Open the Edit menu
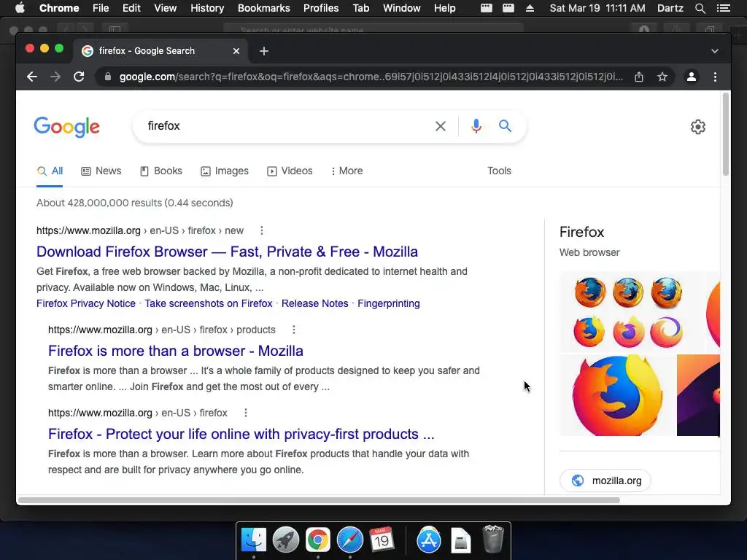This screenshot has height=560, width=747. [x=131, y=8]
